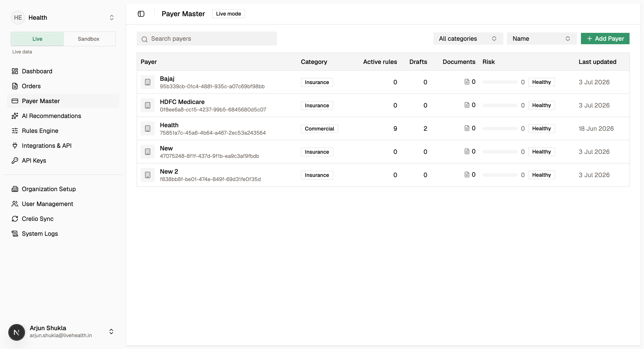Click the API Keys key icon

pos(15,160)
